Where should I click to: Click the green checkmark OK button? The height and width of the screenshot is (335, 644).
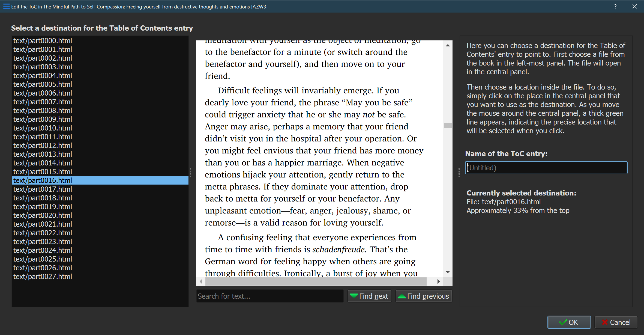(x=569, y=322)
